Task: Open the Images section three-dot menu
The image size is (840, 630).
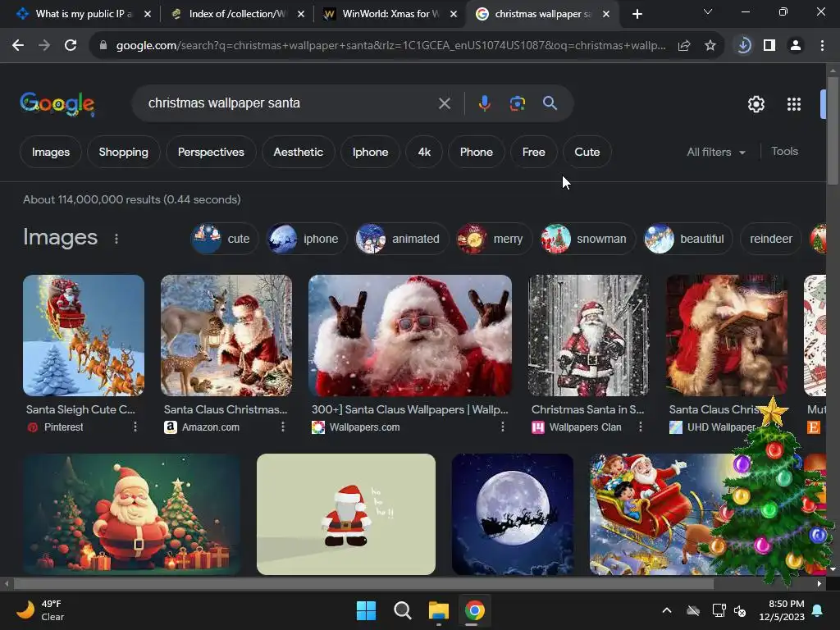Action: pos(116,239)
